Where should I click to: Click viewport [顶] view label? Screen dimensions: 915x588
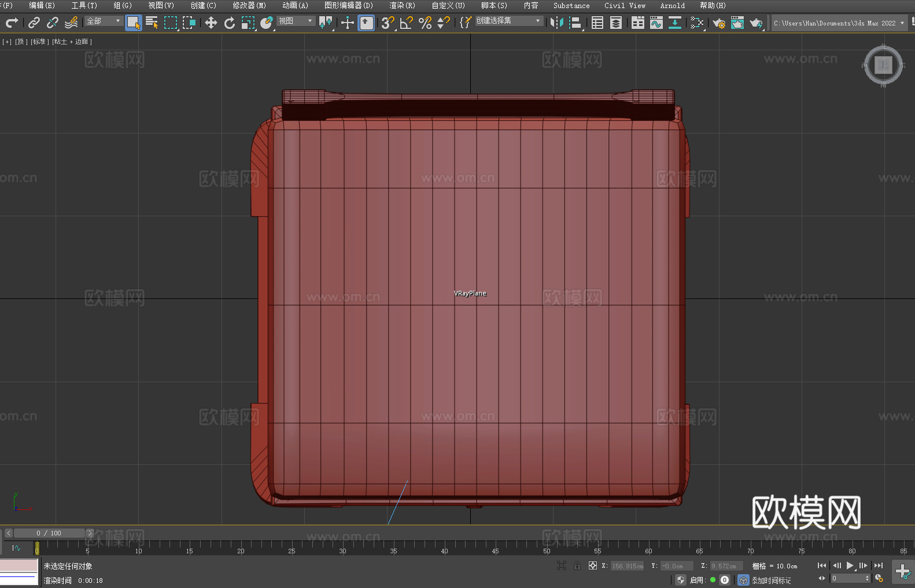[x=21, y=42]
